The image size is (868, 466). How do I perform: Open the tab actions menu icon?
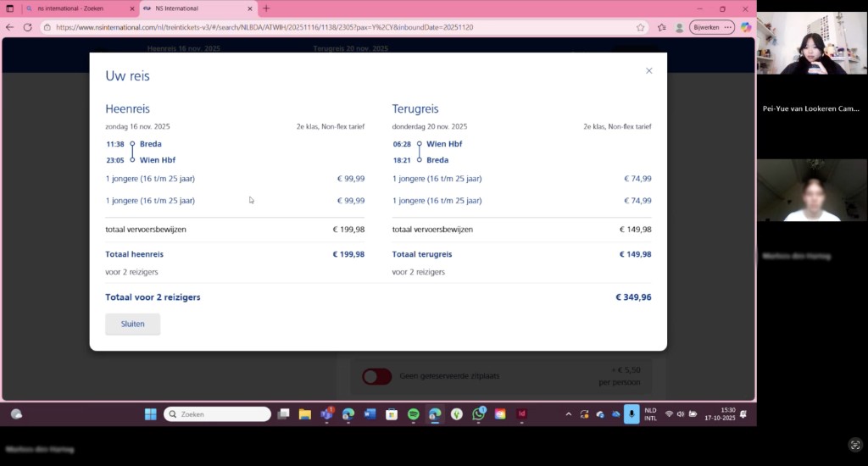coord(10,8)
